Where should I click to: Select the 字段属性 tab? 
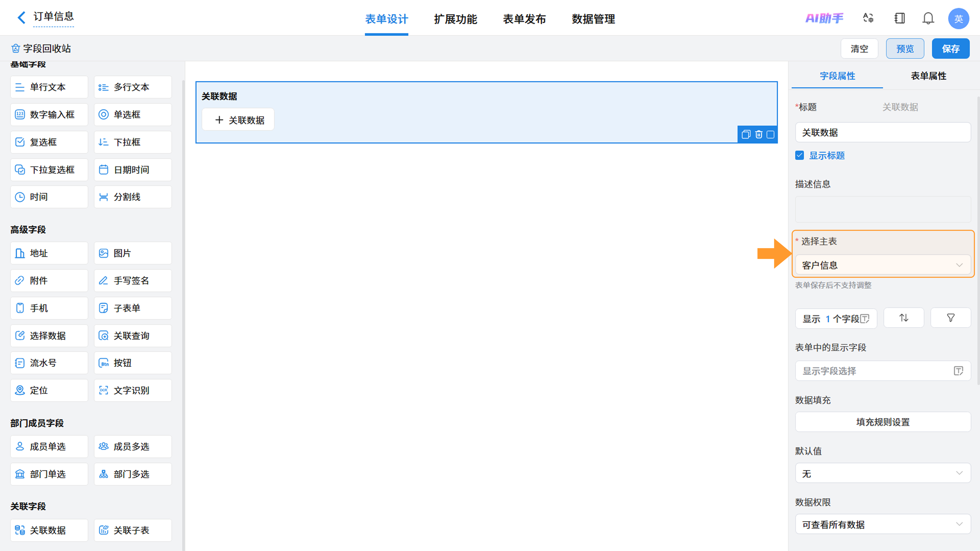click(x=837, y=76)
